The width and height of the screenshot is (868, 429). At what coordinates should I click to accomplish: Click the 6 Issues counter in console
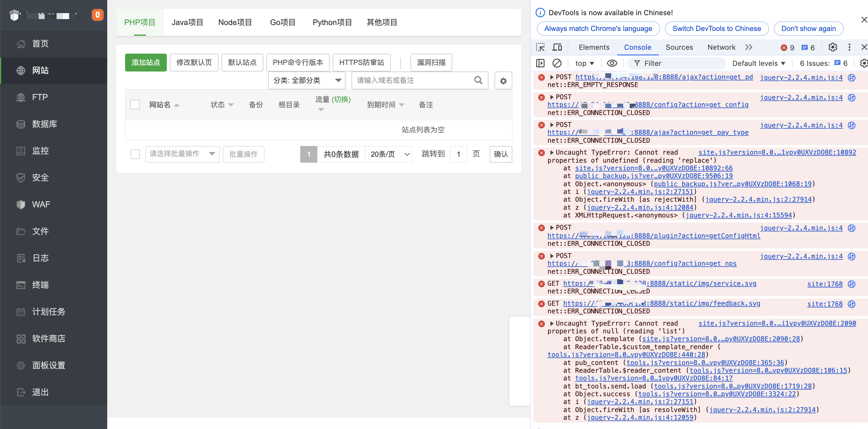point(824,63)
